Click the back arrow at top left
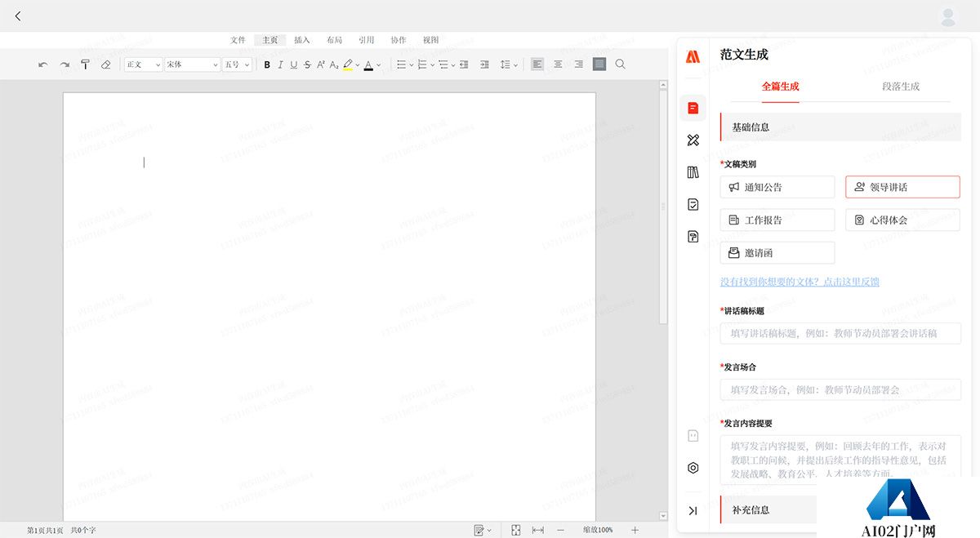The height and width of the screenshot is (538, 980). [18, 16]
